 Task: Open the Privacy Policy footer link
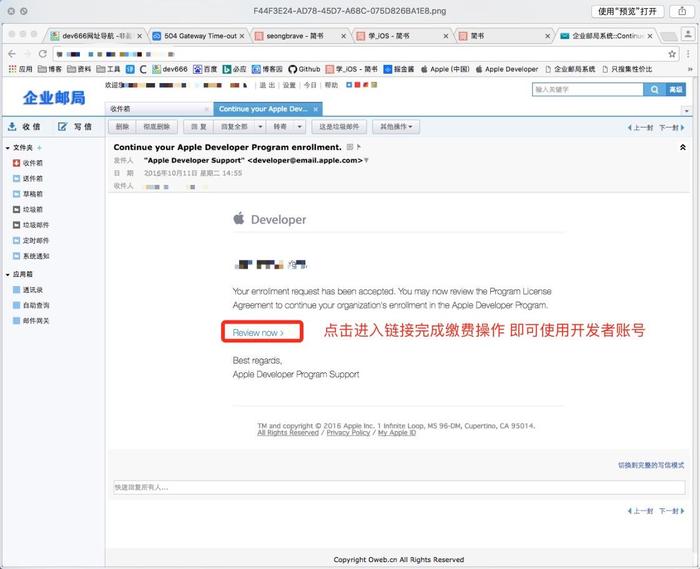(348, 433)
